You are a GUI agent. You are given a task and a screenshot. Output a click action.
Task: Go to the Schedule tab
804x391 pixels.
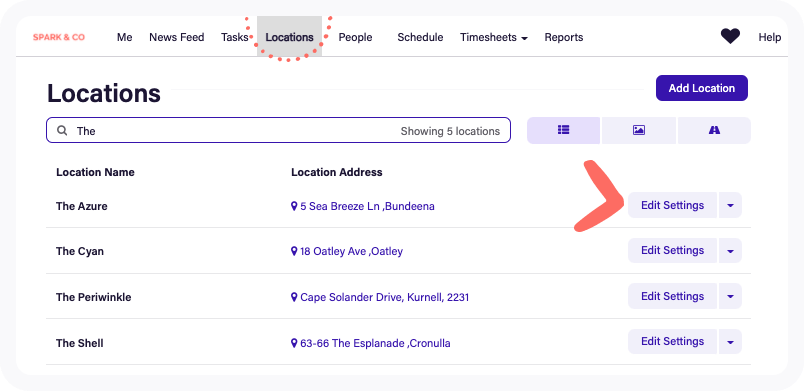click(420, 37)
